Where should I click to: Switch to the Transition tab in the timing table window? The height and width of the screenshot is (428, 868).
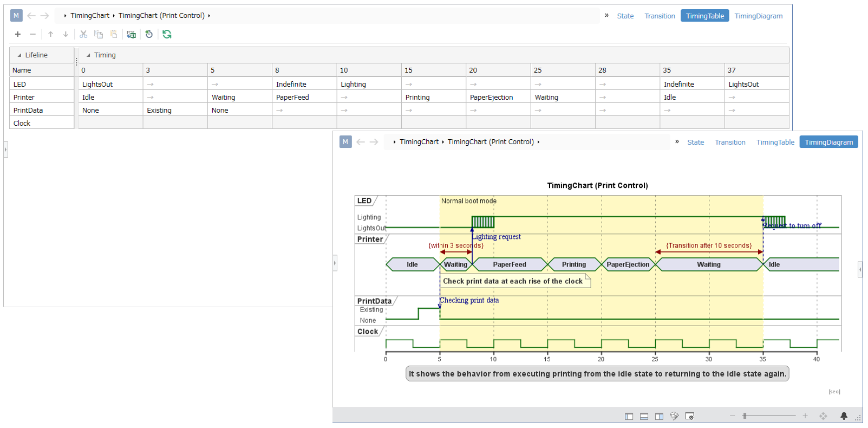tap(660, 16)
